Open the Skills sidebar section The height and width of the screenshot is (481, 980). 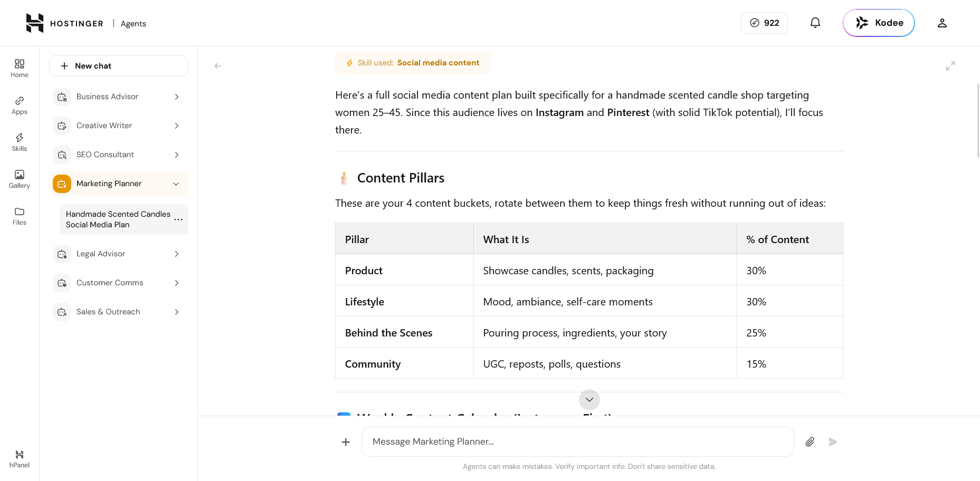point(20,142)
